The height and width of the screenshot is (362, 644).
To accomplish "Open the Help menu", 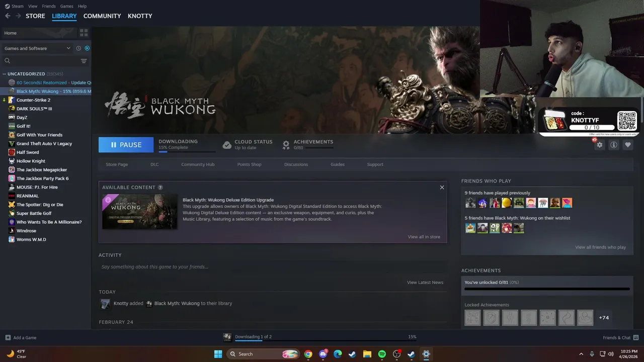I will (83, 6).
